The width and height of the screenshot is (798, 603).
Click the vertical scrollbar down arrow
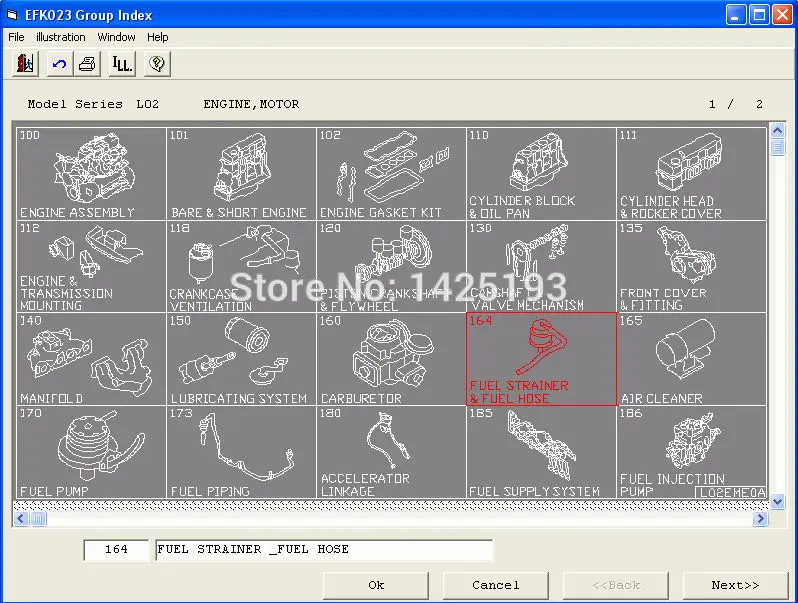pyautogui.click(x=777, y=502)
